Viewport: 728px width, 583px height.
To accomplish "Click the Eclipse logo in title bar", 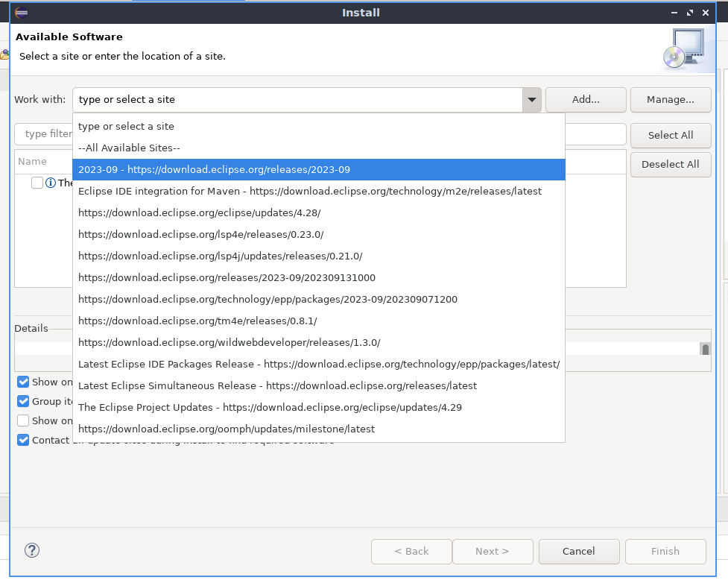I will coord(22,13).
